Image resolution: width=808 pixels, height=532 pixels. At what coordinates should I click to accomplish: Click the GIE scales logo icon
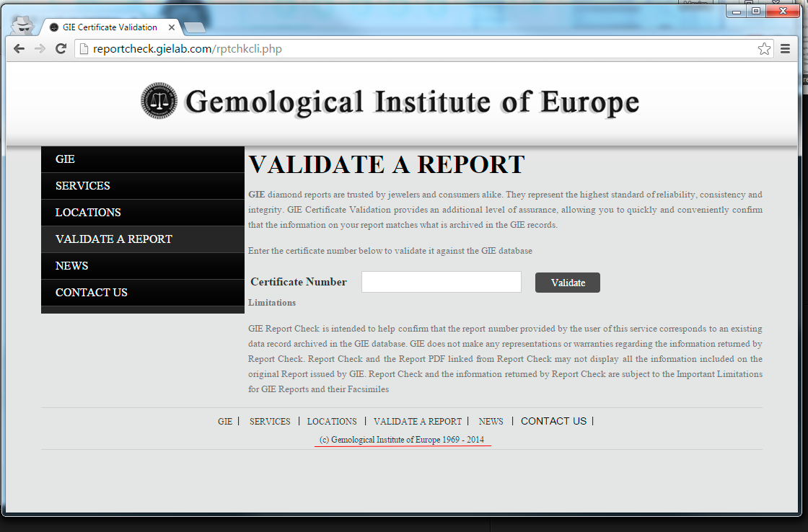click(x=158, y=100)
